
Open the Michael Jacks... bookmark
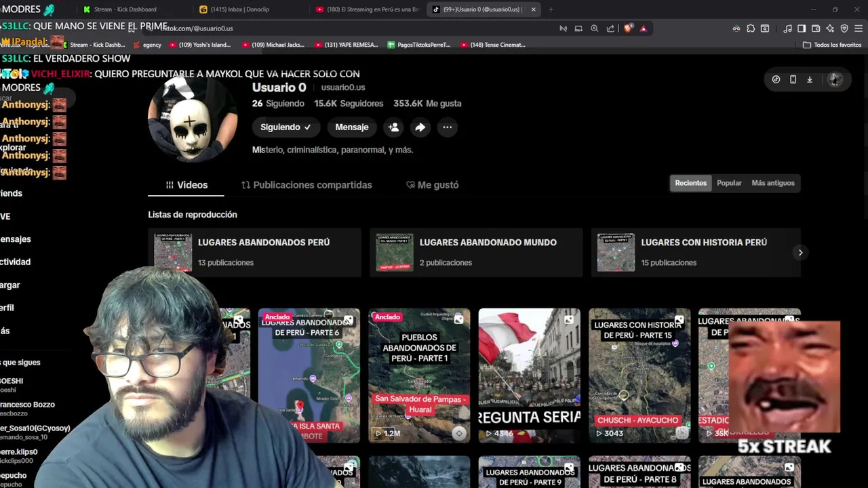point(273,45)
